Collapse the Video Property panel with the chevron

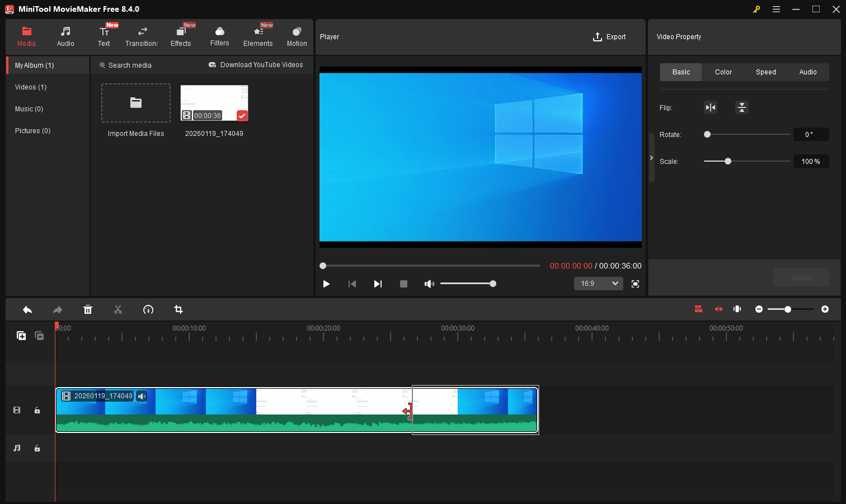pyautogui.click(x=651, y=158)
